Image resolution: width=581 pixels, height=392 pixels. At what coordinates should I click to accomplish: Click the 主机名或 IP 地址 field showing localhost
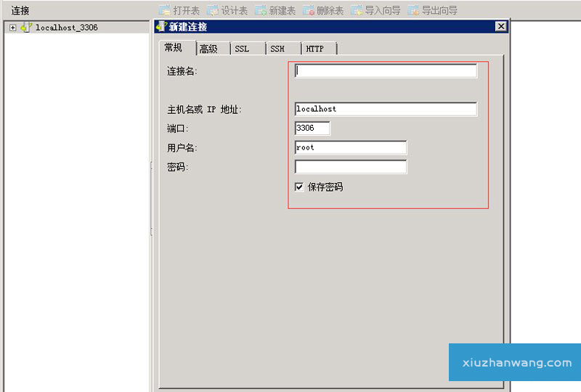pyautogui.click(x=386, y=109)
